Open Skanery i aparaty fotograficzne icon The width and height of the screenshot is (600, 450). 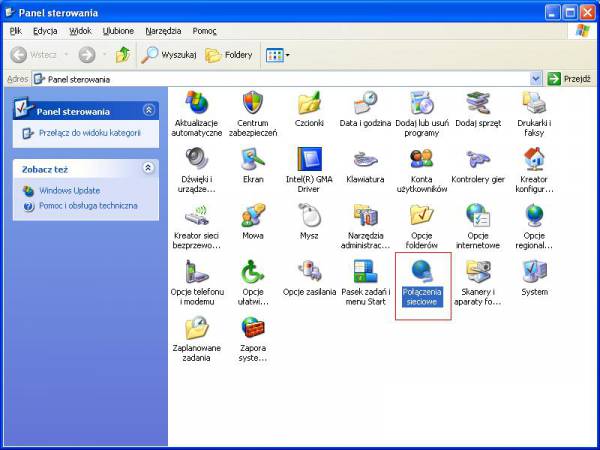tap(478, 271)
